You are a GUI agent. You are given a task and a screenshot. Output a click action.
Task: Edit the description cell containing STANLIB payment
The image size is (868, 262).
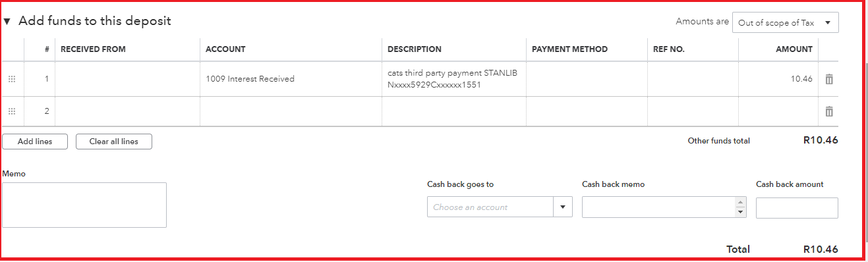pyautogui.click(x=454, y=79)
